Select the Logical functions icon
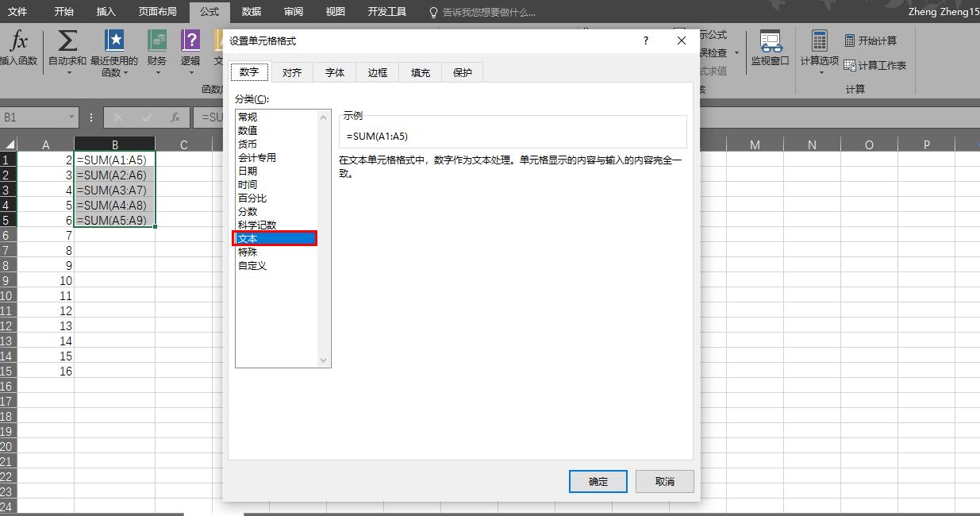The image size is (980, 516). coord(190,40)
